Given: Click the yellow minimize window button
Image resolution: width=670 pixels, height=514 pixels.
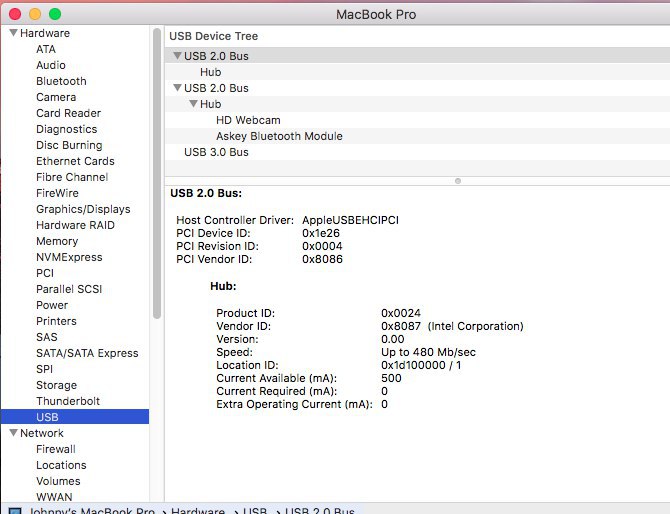Looking at the screenshot, I should point(35,14).
